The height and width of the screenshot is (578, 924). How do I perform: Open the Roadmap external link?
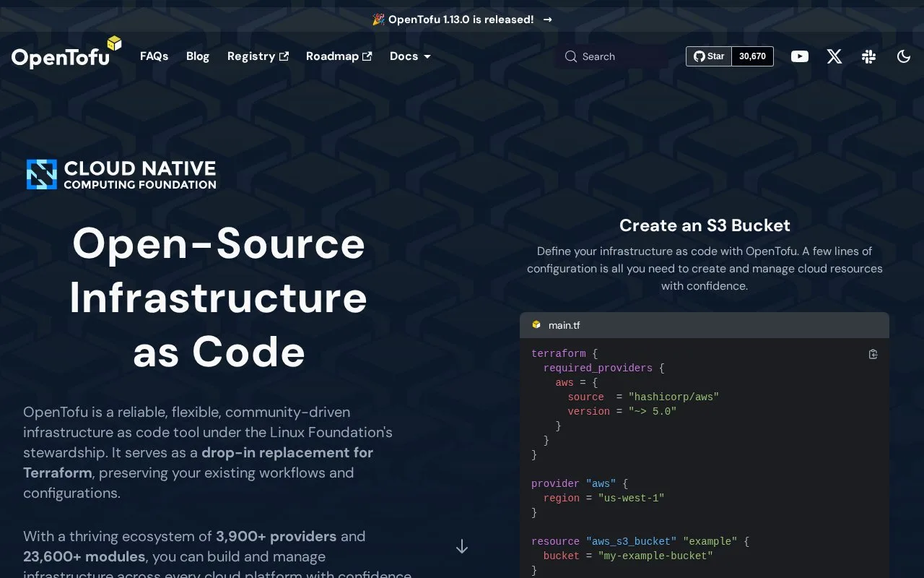pos(339,56)
